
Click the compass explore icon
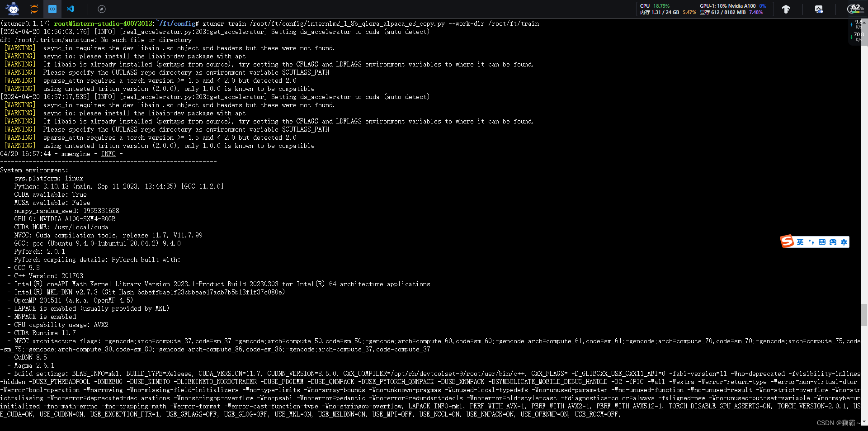point(102,9)
